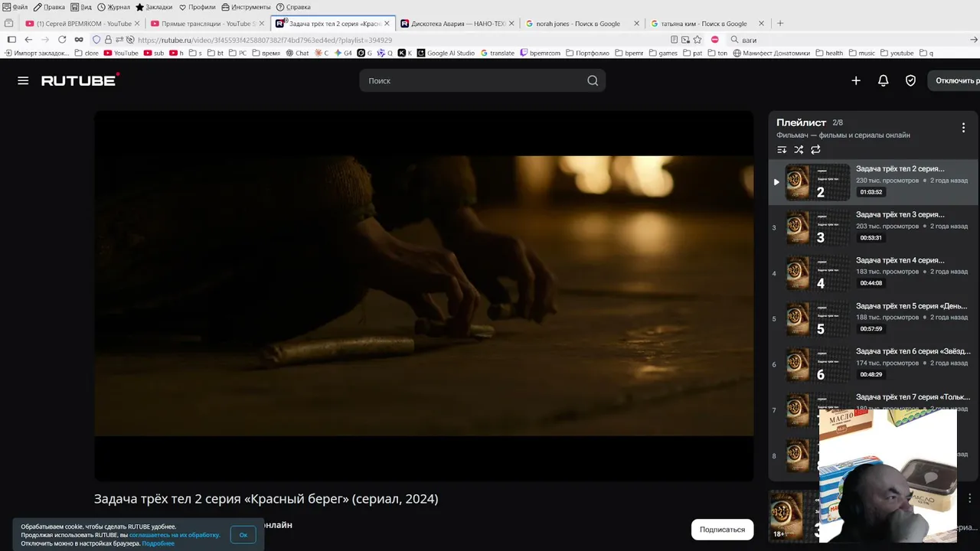This screenshot has width=980, height=551.
Task: Click the padlock site info icon
Action: (x=108, y=40)
